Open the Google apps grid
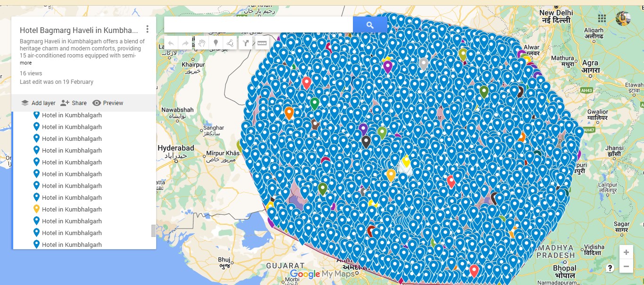This screenshot has height=285, width=644. (x=602, y=18)
